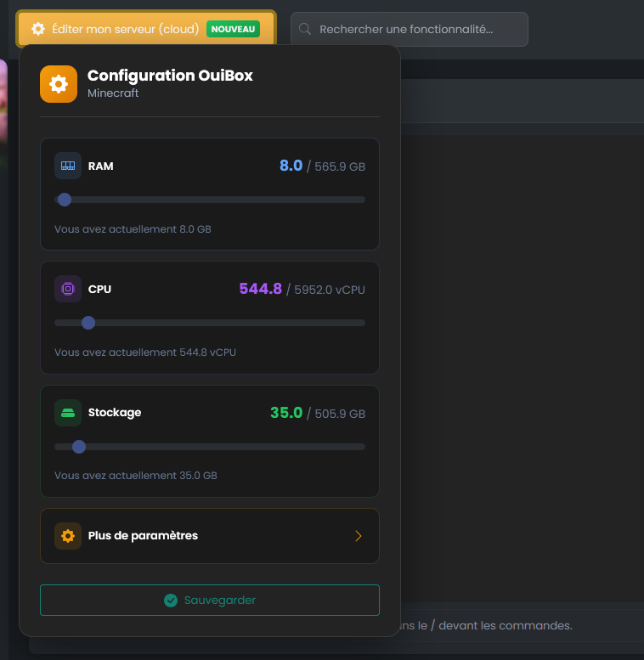The width and height of the screenshot is (644, 660).
Task: Click the gear icon in Éditer mon serveur
Action: [x=37, y=29]
